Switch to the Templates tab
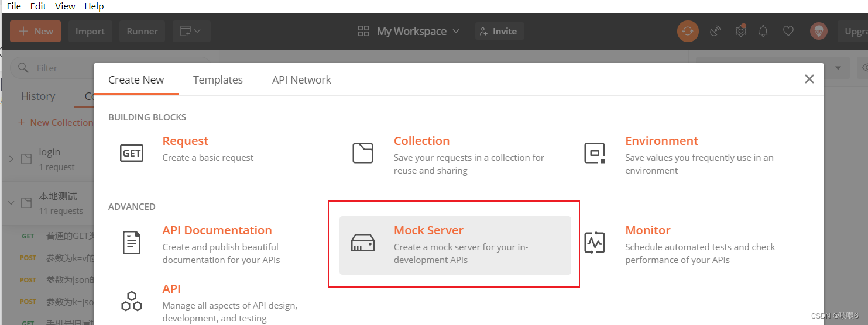The height and width of the screenshot is (325, 868). [218, 79]
